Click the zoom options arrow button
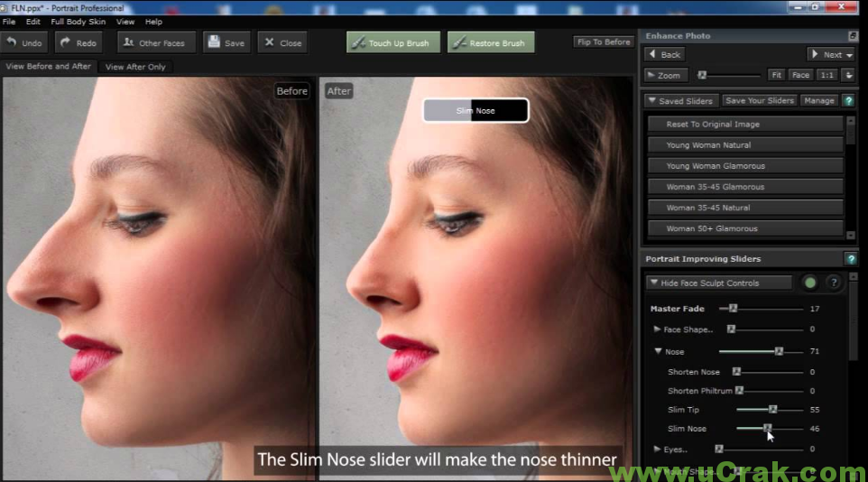Screen dimensions: 868x482 (849, 75)
